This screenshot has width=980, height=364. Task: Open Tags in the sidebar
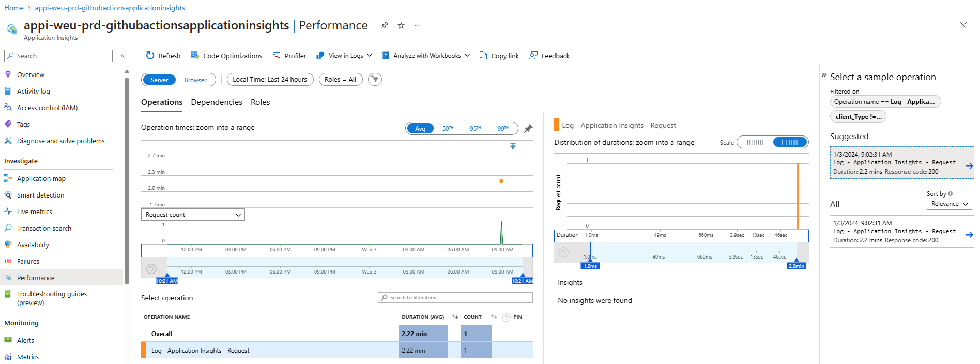pos(23,124)
